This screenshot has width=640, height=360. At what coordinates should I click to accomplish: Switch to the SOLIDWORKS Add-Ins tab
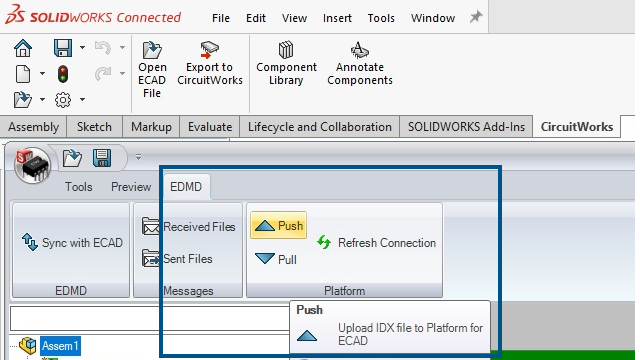click(x=466, y=127)
